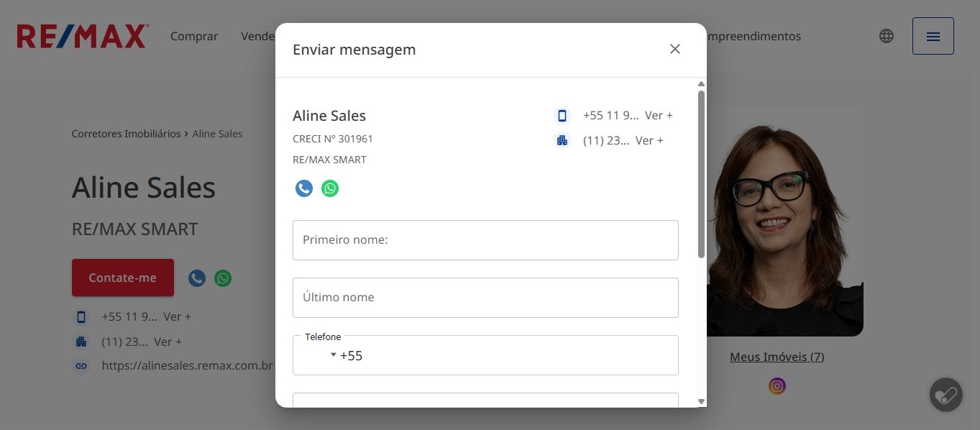Screen dimensions: 980x430
Task: Open alinesales.remax.com.br website link
Action: pos(188,366)
